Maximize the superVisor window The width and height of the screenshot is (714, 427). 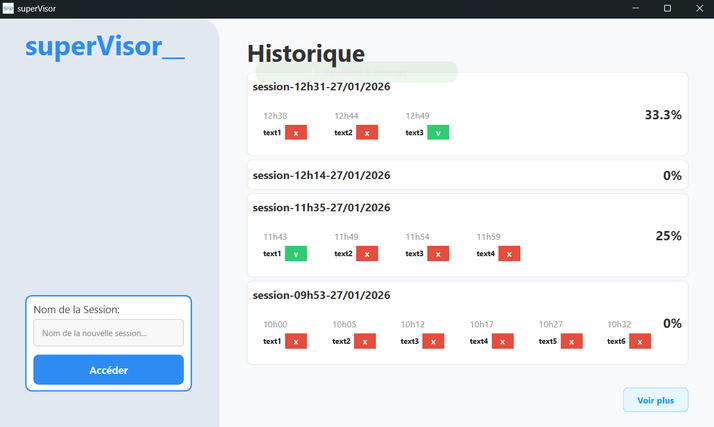(667, 8)
